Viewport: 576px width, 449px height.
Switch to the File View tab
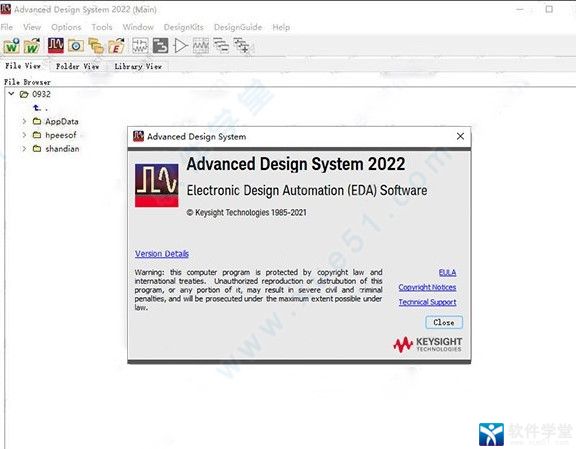tap(23, 66)
